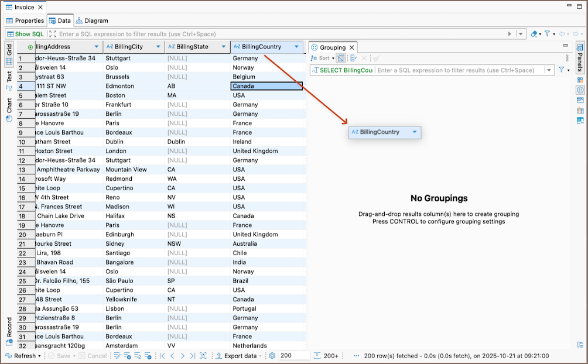Jump to the last page of results

pos(192,356)
